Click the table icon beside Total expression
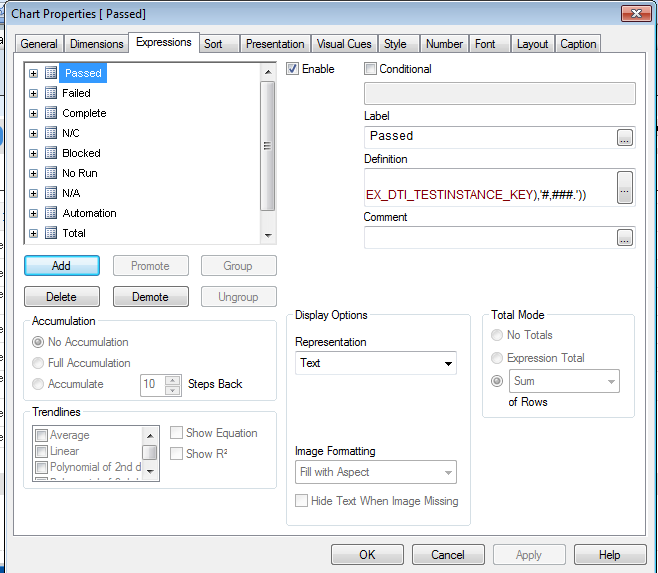658x573 pixels. pyautogui.click(x=51, y=233)
